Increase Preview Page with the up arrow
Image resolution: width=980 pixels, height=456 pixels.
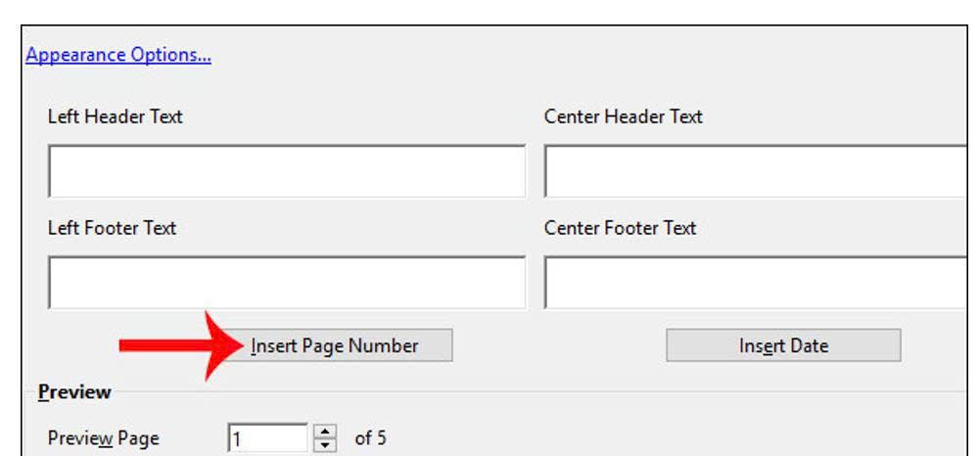point(324,432)
